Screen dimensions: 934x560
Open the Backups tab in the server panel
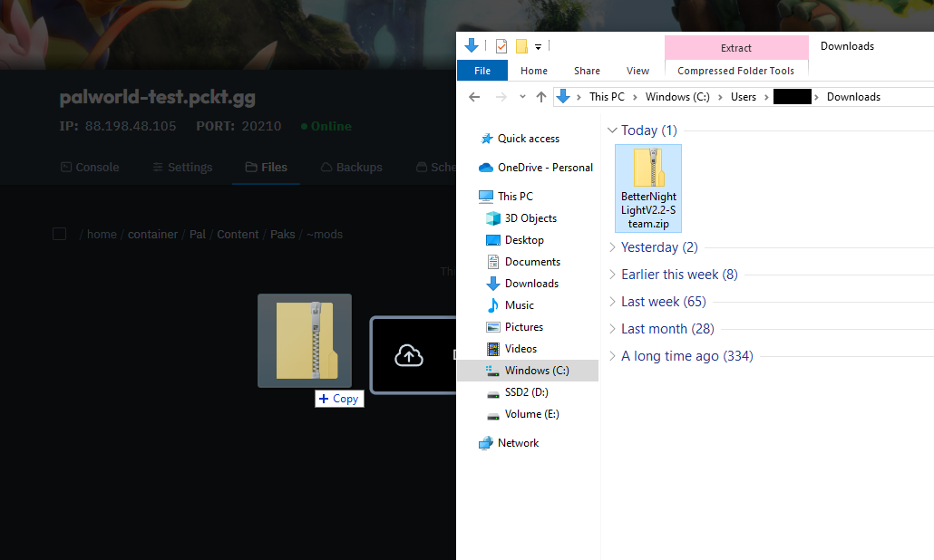point(352,168)
